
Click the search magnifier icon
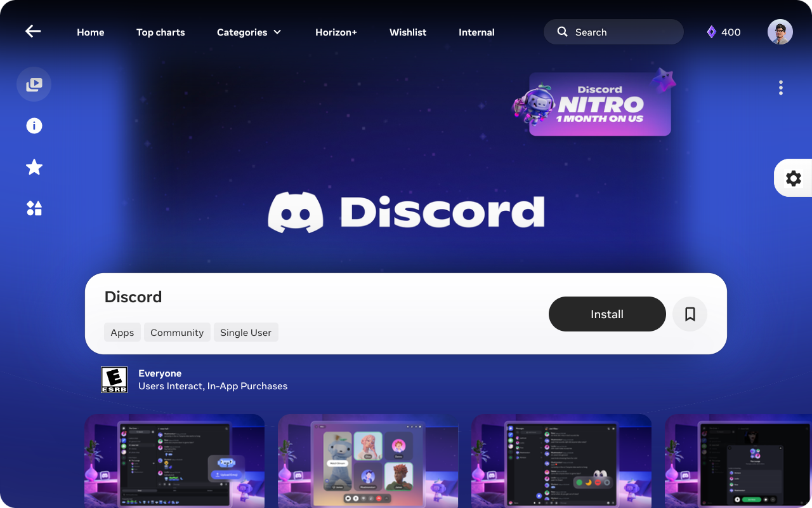[562, 32]
